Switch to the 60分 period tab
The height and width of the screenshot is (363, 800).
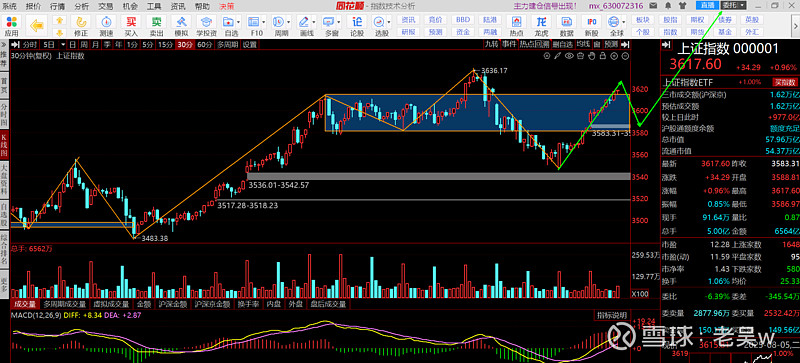pyautogui.click(x=204, y=44)
